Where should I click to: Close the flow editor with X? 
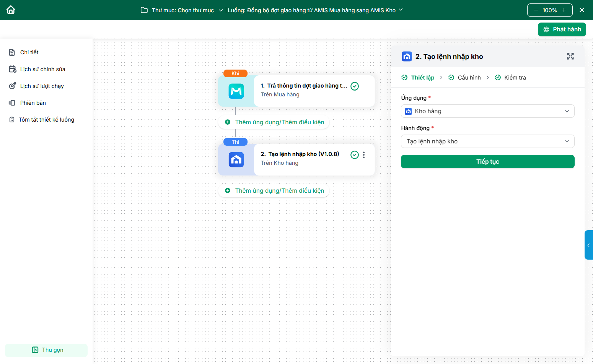coord(582,10)
